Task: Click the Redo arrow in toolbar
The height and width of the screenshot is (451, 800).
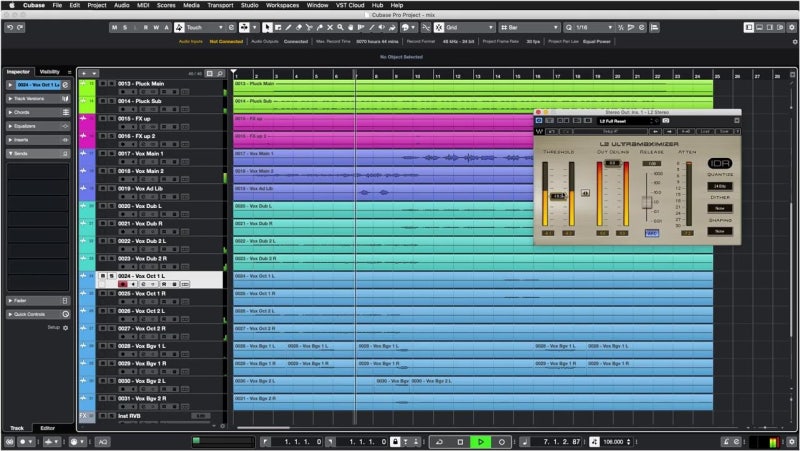Action: pos(20,28)
